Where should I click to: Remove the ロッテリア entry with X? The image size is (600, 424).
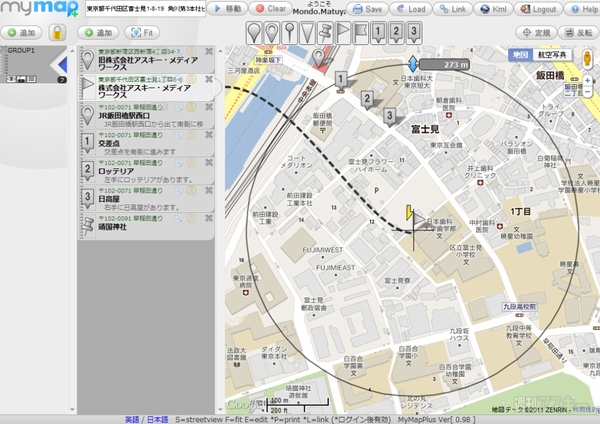coord(209,162)
